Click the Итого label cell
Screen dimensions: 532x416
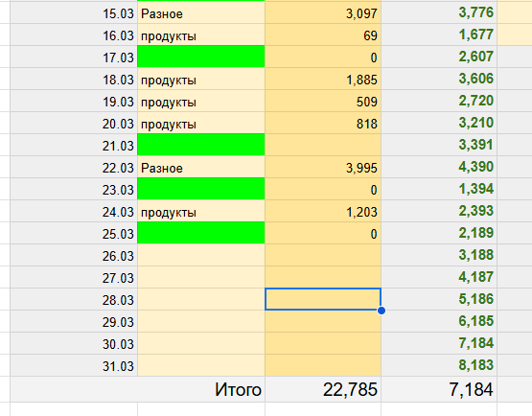coord(137,389)
